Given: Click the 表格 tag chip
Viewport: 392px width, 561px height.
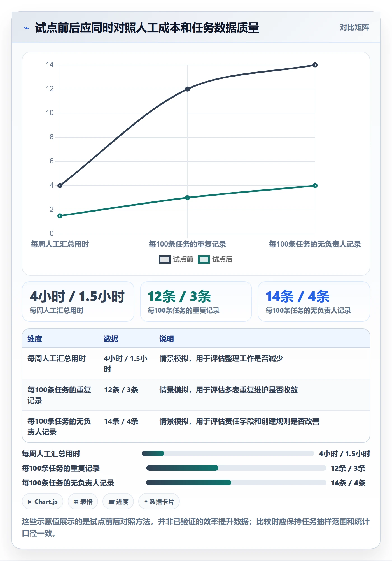Looking at the screenshot, I should coord(83,502).
